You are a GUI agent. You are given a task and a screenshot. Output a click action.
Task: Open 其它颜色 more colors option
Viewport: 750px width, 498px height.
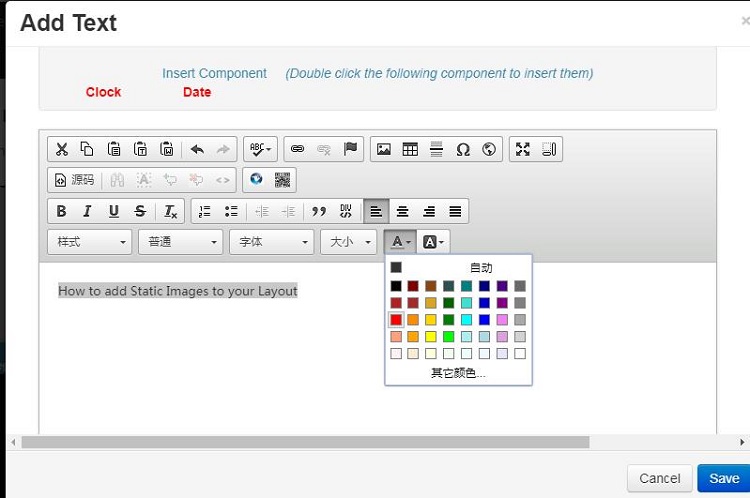458,372
